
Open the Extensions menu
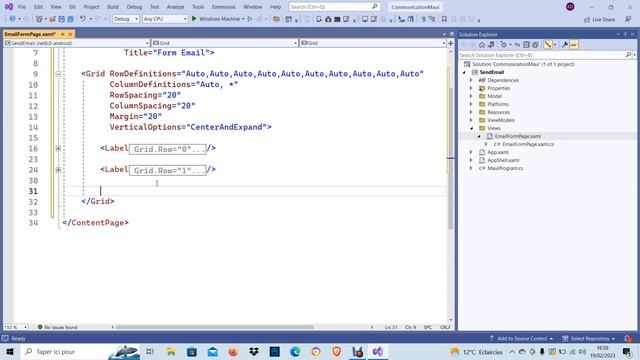click(x=224, y=7)
